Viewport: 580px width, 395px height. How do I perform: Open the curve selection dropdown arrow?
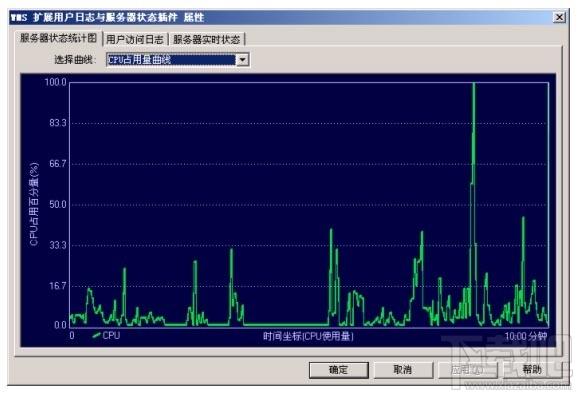coord(243,60)
